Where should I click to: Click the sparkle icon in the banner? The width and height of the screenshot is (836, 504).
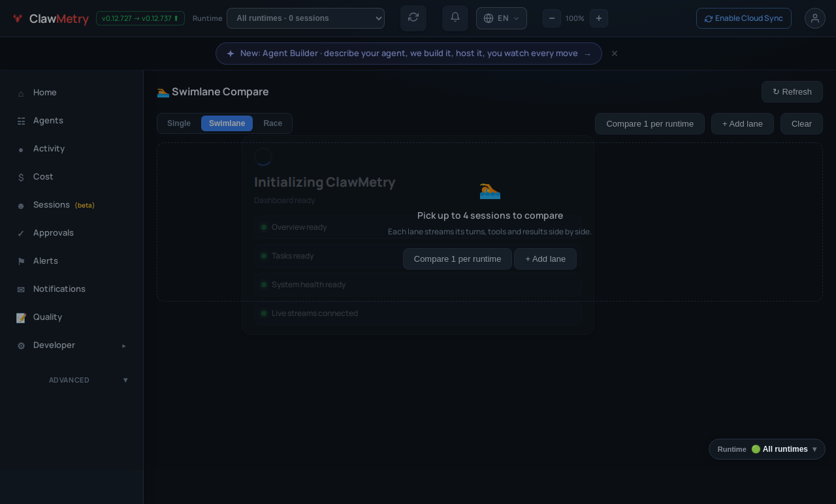tap(231, 54)
